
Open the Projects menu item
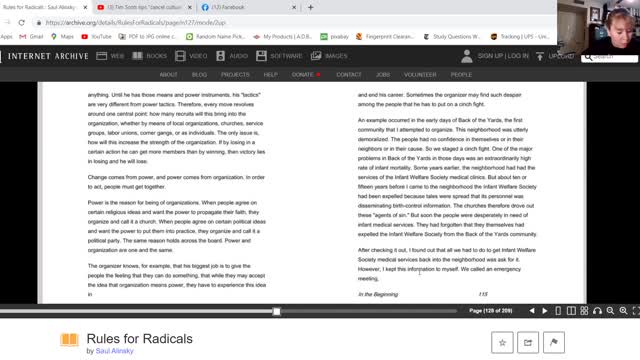click(235, 75)
